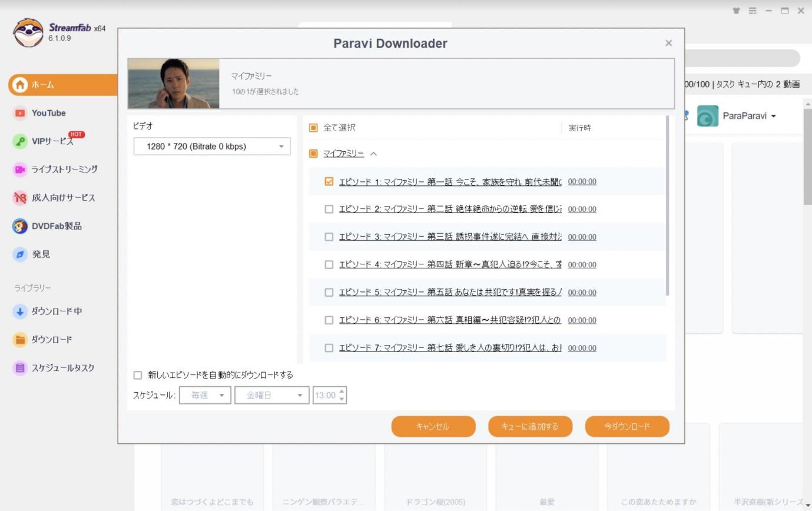Click the Paravi service logo icon
812x511 pixels.
pyautogui.click(x=708, y=116)
